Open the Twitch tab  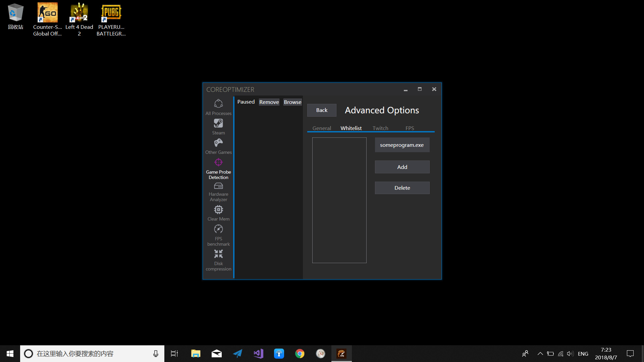coord(380,128)
